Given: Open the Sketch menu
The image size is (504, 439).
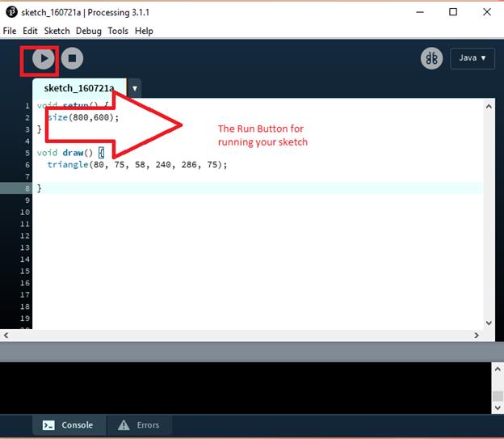Looking at the screenshot, I should (x=57, y=31).
